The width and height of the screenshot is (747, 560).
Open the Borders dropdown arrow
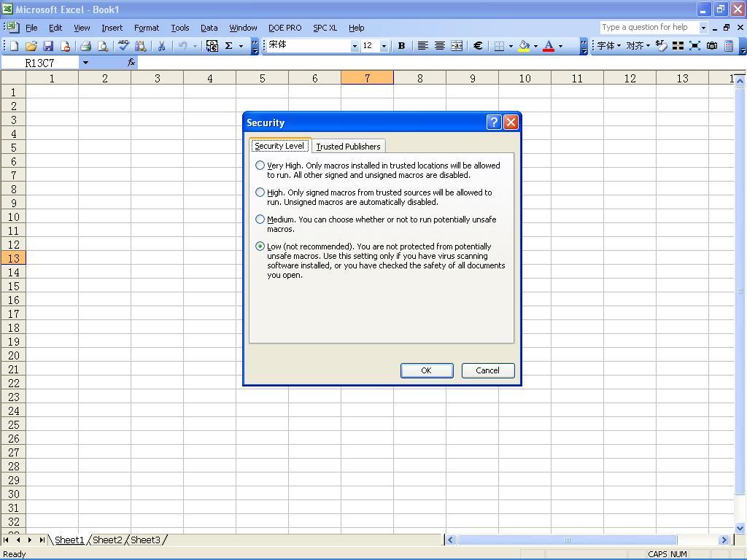click(511, 46)
